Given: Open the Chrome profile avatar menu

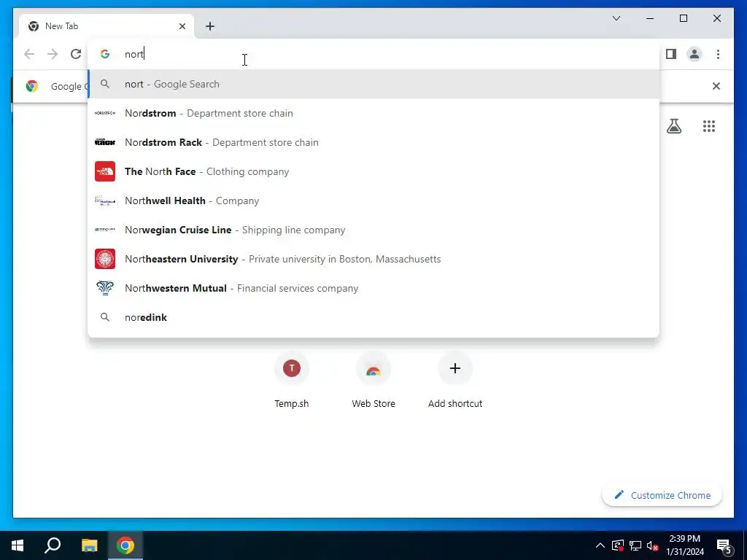Looking at the screenshot, I should tap(694, 54).
